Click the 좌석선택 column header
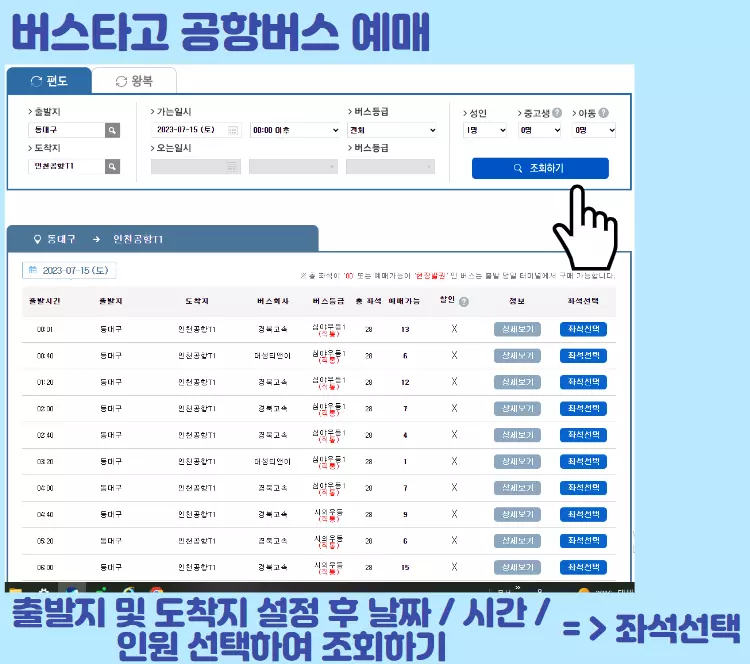Image resolution: width=750 pixels, height=664 pixels. [583, 301]
